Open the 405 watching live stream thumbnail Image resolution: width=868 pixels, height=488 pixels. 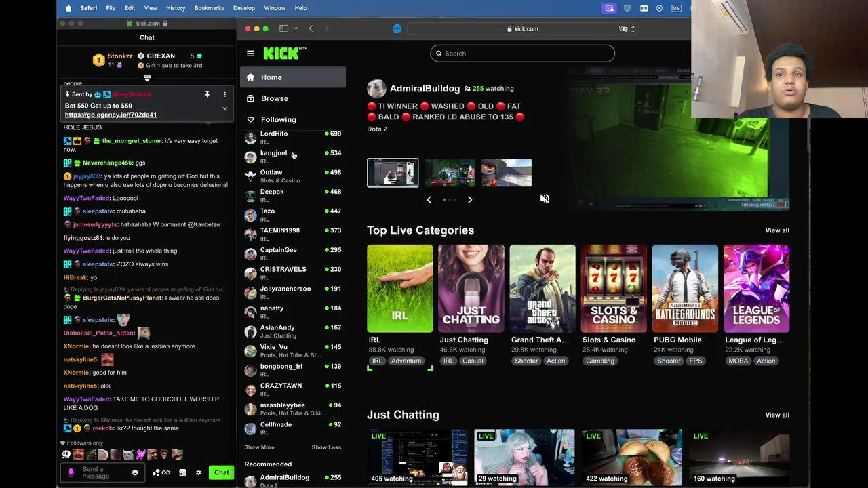click(x=417, y=457)
